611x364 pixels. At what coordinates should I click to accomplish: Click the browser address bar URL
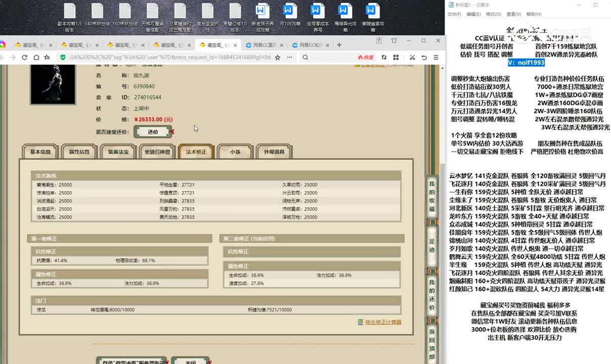coord(170,58)
